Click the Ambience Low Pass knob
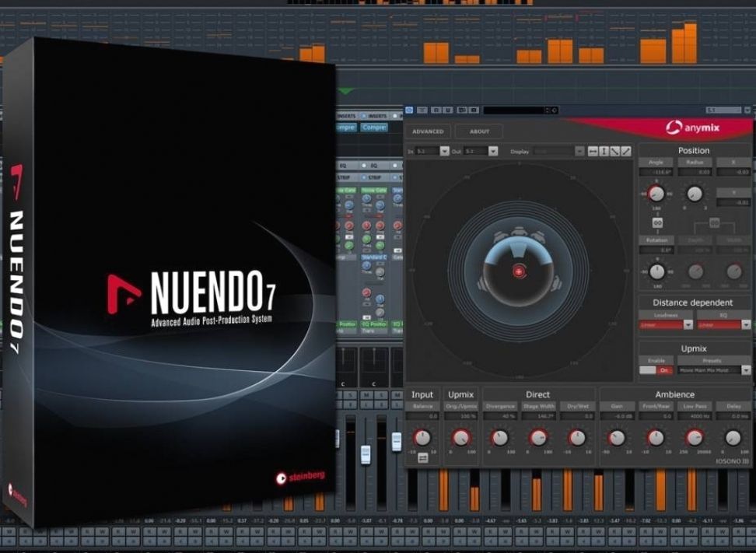Image resolution: width=756 pixels, height=553 pixels. [x=695, y=438]
